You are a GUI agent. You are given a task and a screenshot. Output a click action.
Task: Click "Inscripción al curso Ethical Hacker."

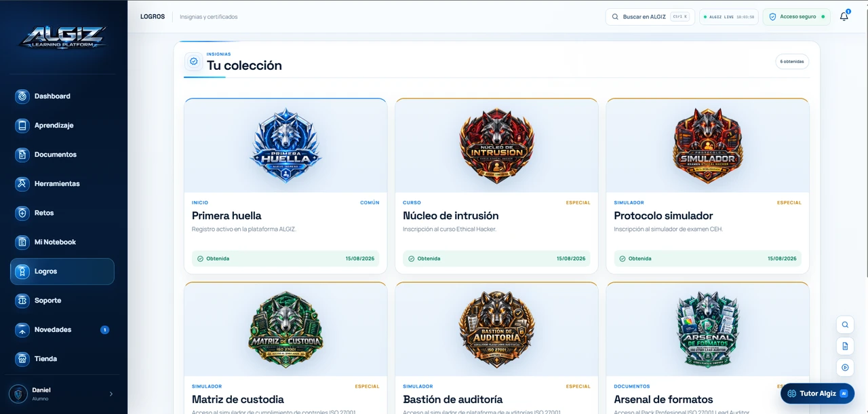[x=450, y=229]
